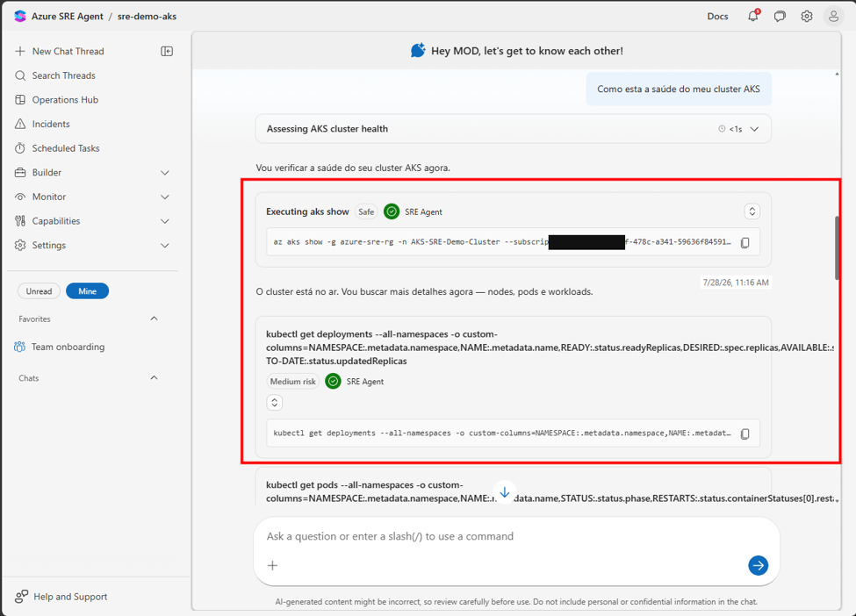Screen dimensions: 856x616
Task: Click the O cluster está no ar message
Action: point(424,292)
